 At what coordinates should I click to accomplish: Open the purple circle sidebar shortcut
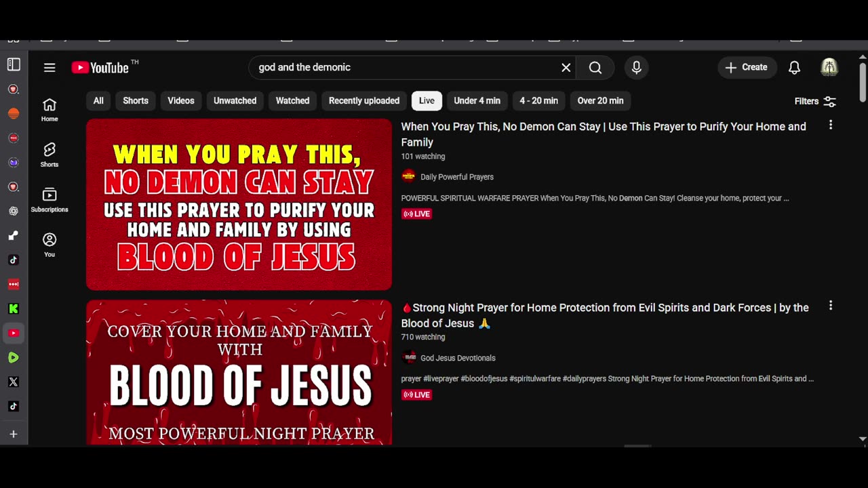click(14, 162)
